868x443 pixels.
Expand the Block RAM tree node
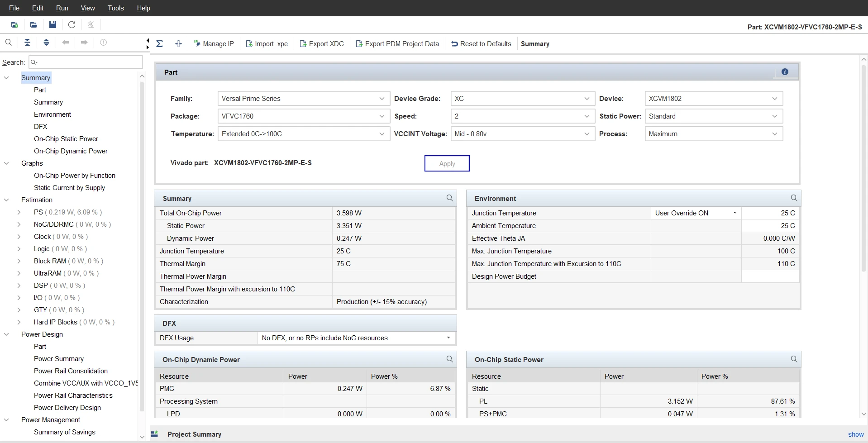(19, 261)
